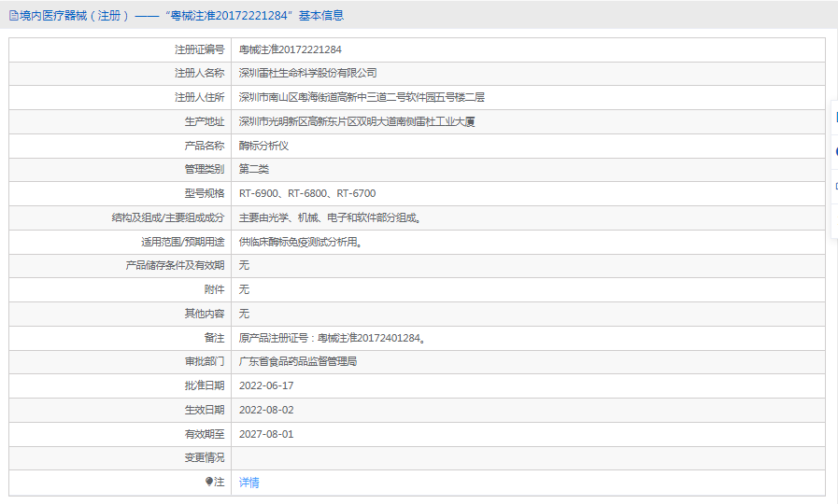Click the 适用范围/预期用途 label
This screenshot has width=838, height=504.
183,242
